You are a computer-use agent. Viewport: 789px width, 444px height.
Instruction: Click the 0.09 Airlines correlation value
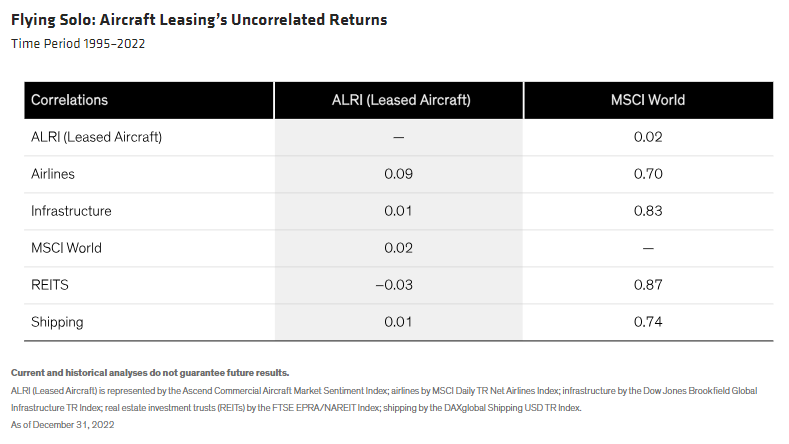point(399,174)
